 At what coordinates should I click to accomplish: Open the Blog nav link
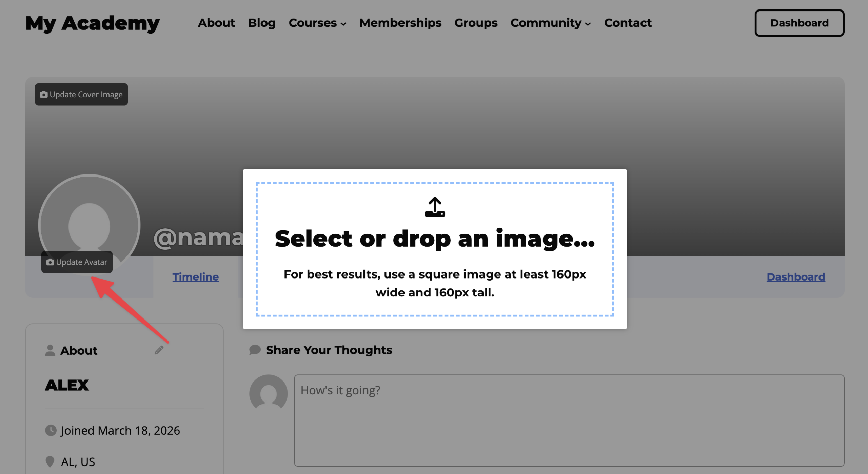(262, 23)
